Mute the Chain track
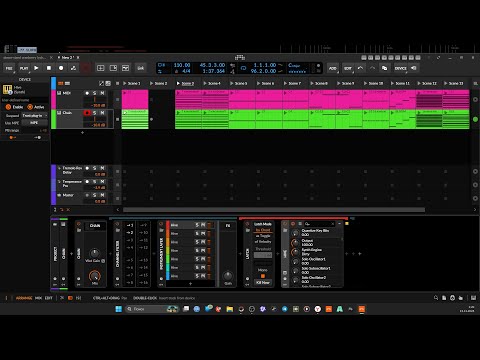Viewport: 480px width, 360px height. [102, 113]
